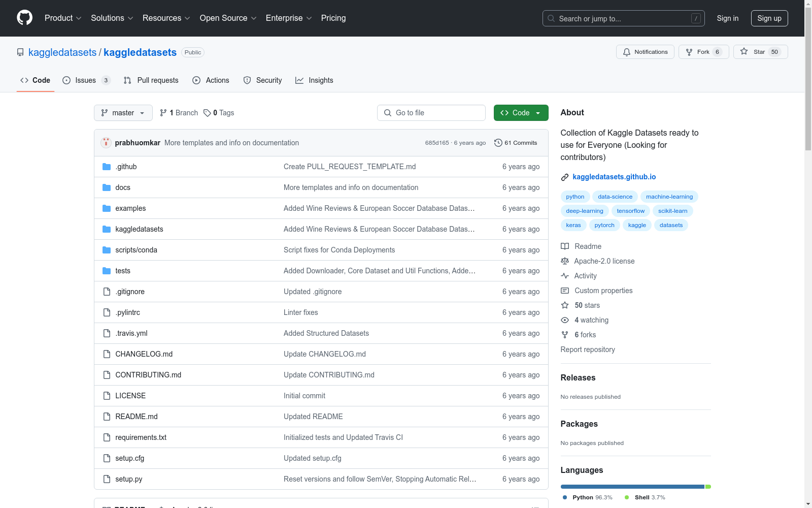Click the star icon next to 50 stars

point(565,305)
